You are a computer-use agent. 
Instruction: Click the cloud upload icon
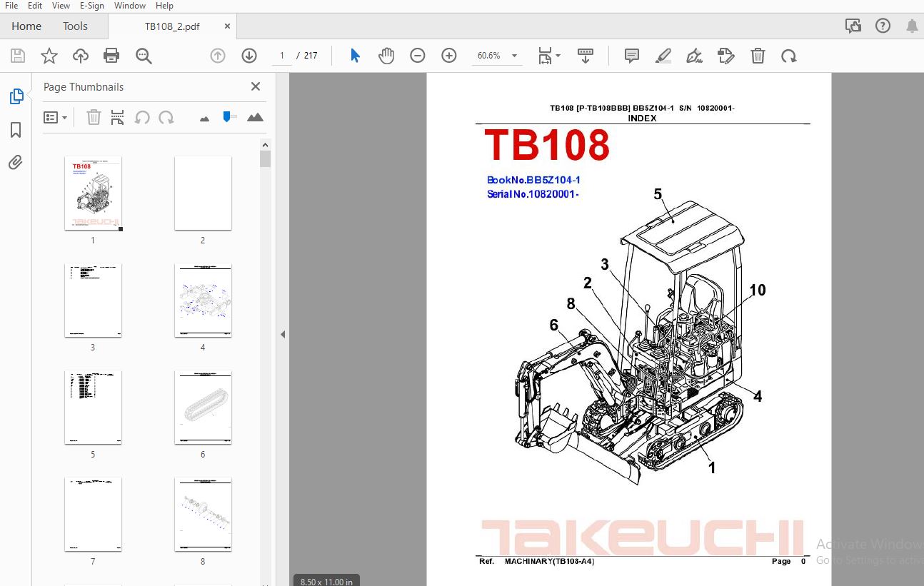coord(81,56)
